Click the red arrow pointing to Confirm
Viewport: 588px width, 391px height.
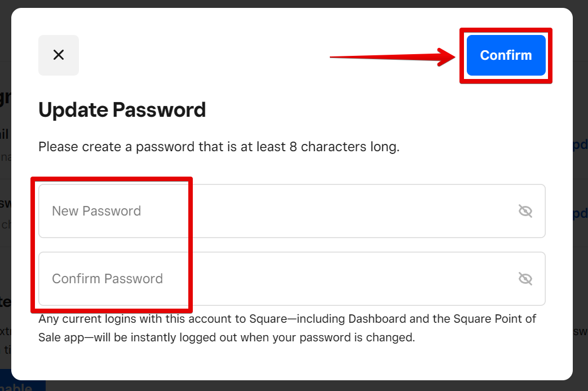coord(395,56)
